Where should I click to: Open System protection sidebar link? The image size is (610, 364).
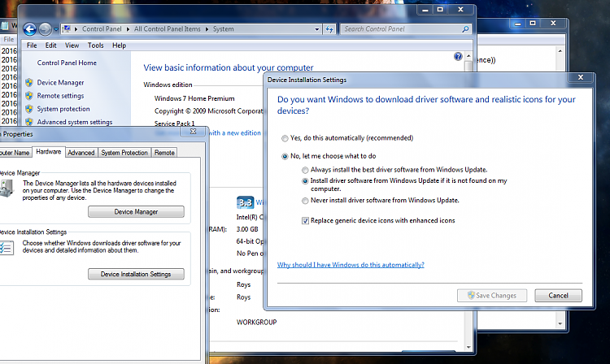pos(63,109)
